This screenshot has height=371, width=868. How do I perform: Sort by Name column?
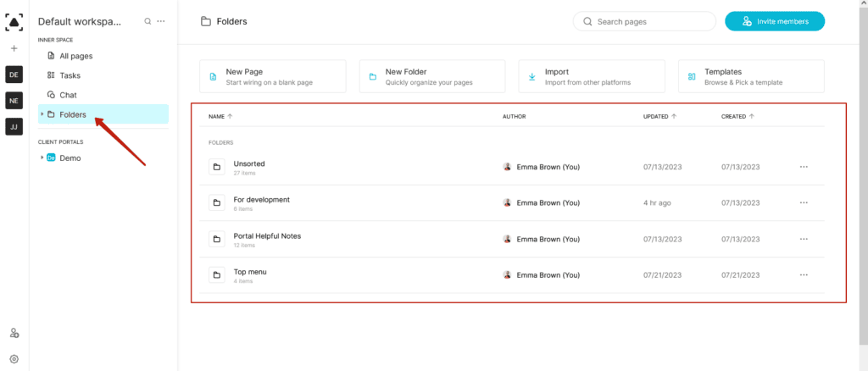[x=220, y=117]
